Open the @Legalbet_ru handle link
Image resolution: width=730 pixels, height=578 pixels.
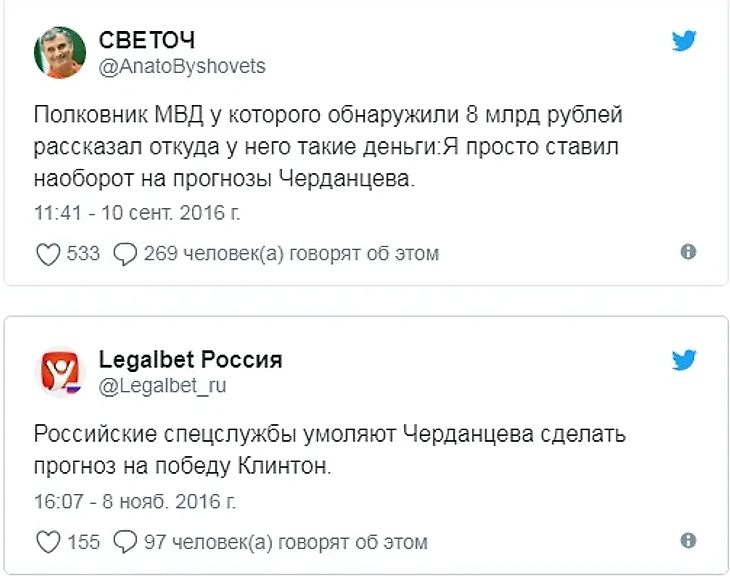tap(157, 385)
